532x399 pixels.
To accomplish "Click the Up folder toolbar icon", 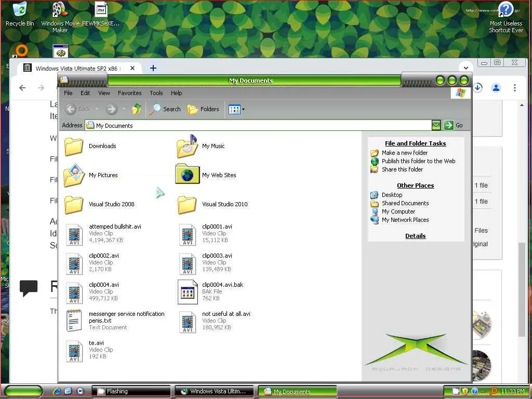I will [x=137, y=109].
